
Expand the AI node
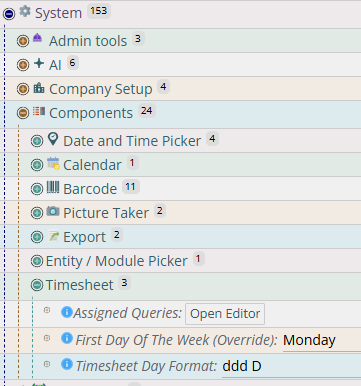click(x=23, y=65)
